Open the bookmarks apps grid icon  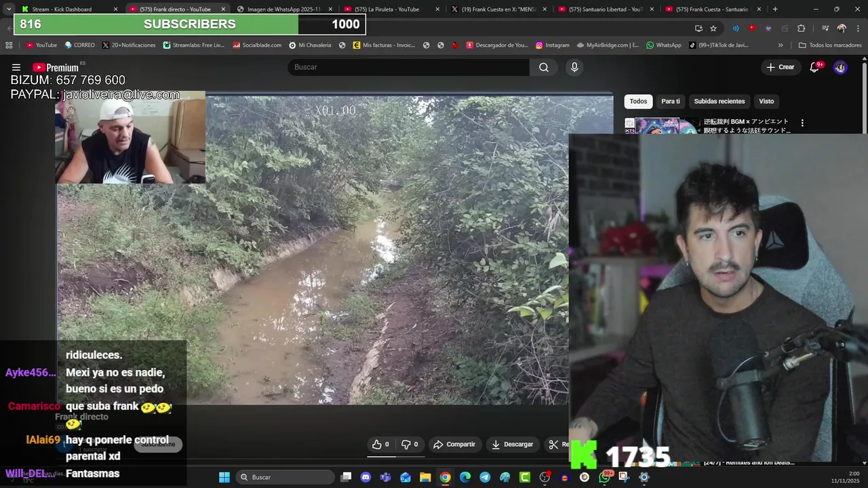[9, 45]
